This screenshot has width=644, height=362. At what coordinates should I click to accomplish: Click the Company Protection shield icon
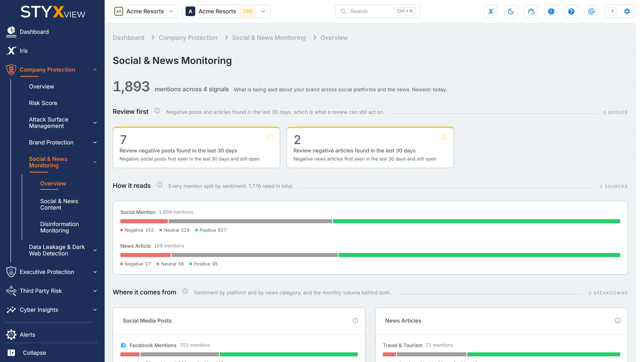point(11,69)
